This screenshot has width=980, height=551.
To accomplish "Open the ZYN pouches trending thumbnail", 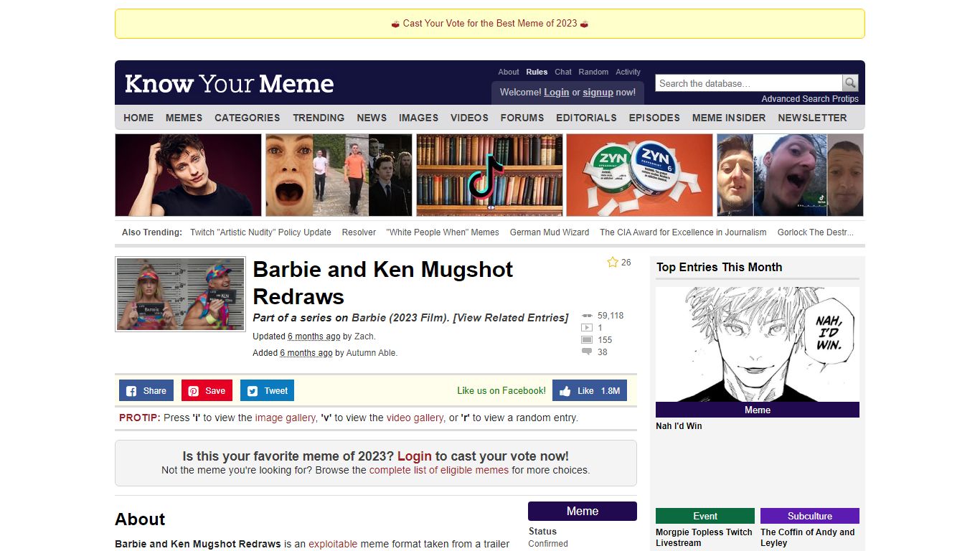I will [x=640, y=175].
